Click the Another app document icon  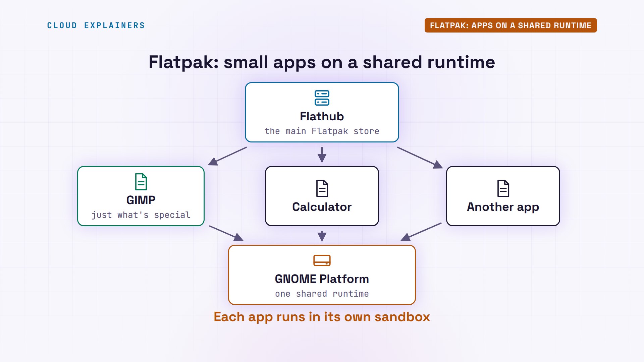pyautogui.click(x=503, y=188)
